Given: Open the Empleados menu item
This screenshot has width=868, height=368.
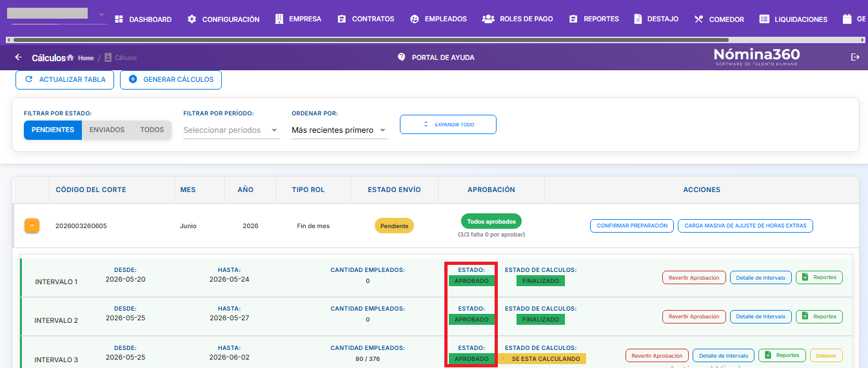Looking at the screenshot, I should [x=439, y=19].
